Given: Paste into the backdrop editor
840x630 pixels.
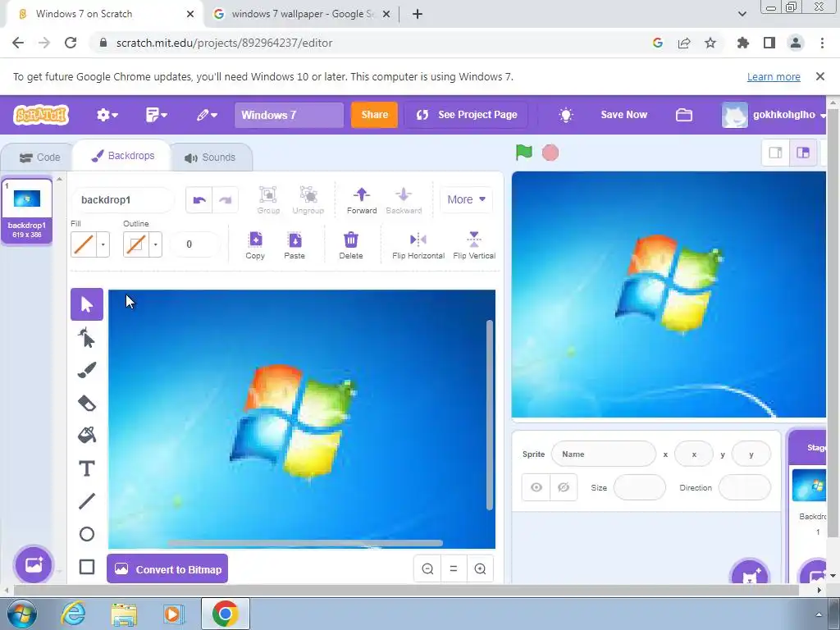Looking at the screenshot, I should (294, 244).
